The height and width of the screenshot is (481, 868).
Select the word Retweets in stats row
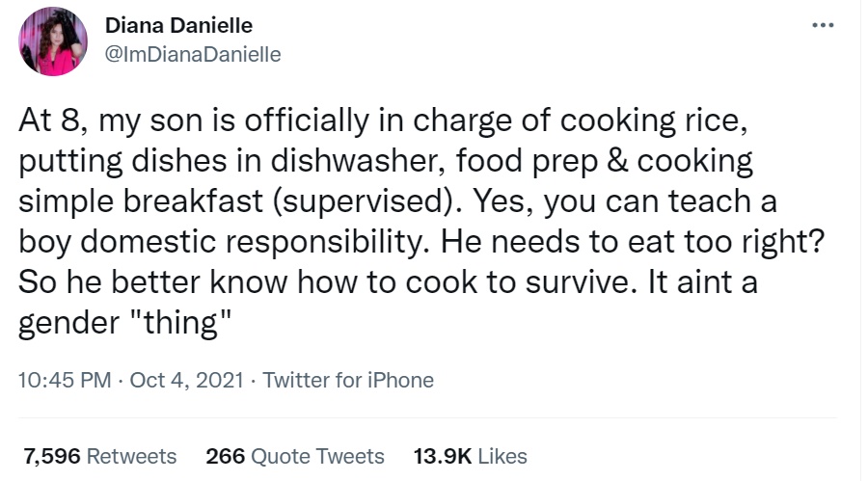(132, 456)
